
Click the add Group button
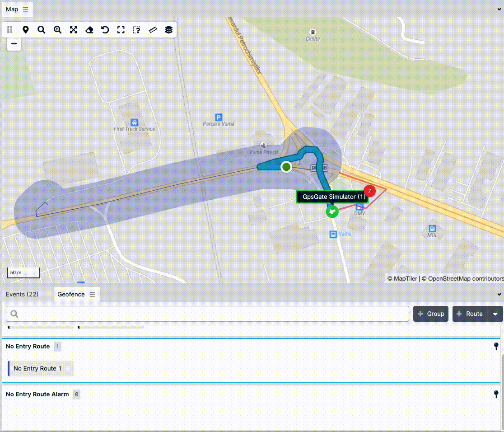(430, 314)
